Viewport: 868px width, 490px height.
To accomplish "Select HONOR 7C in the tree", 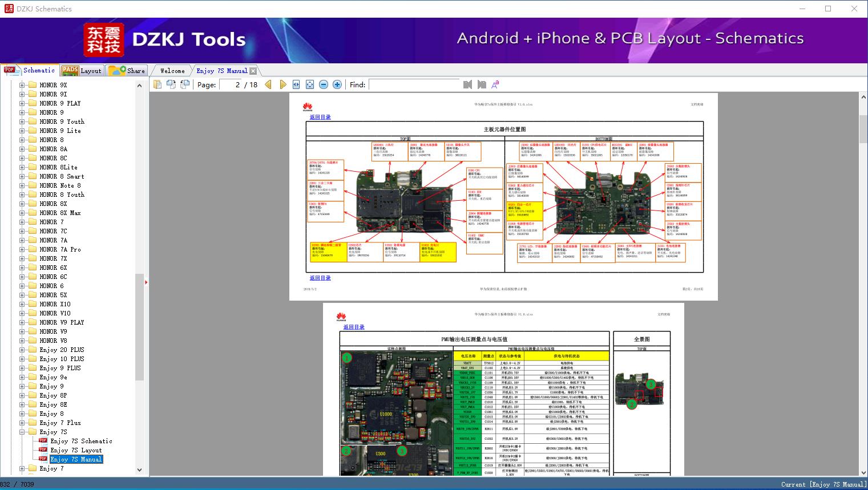I will tap(53, 231).
